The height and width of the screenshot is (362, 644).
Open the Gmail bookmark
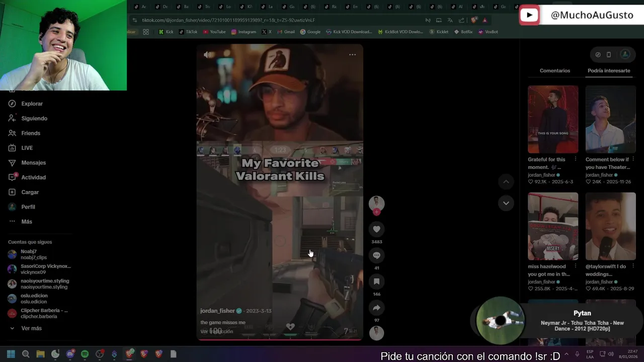(286, 32)
